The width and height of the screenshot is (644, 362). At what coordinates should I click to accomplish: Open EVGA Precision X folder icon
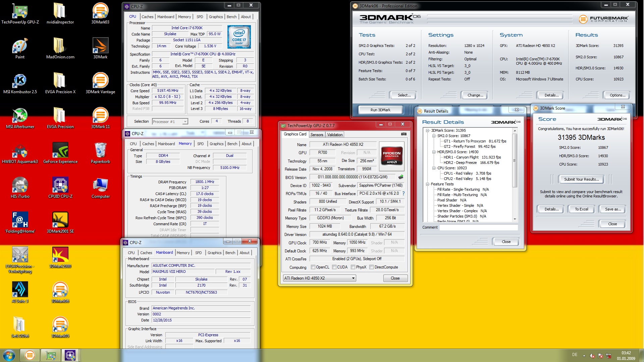(x=60, y=83)
